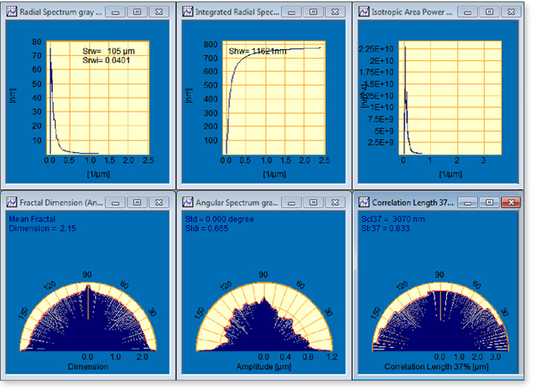The image size is (533, 392).
Task: Click the '2.25E+10' y-axis tick label
Action: click(x=376, y=49)
